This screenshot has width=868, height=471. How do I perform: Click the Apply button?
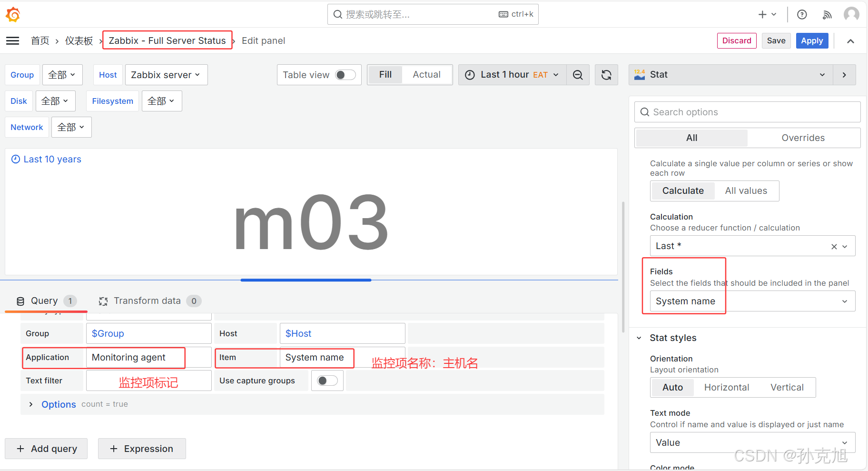point(812,41)
